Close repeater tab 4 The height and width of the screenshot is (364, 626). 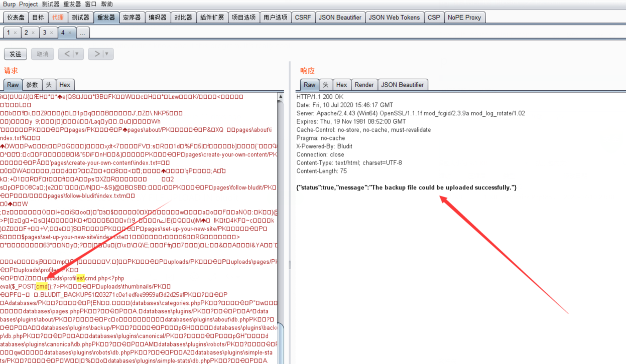coord(70,33)
